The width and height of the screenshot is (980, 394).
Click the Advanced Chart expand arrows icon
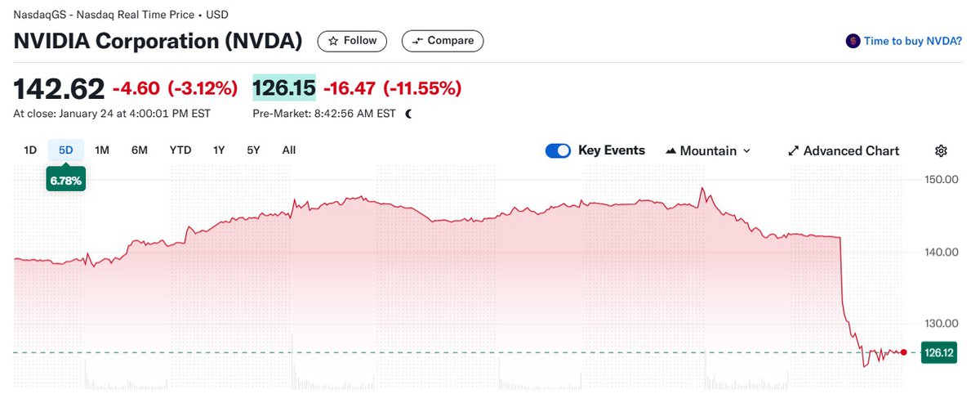[792, 151]
